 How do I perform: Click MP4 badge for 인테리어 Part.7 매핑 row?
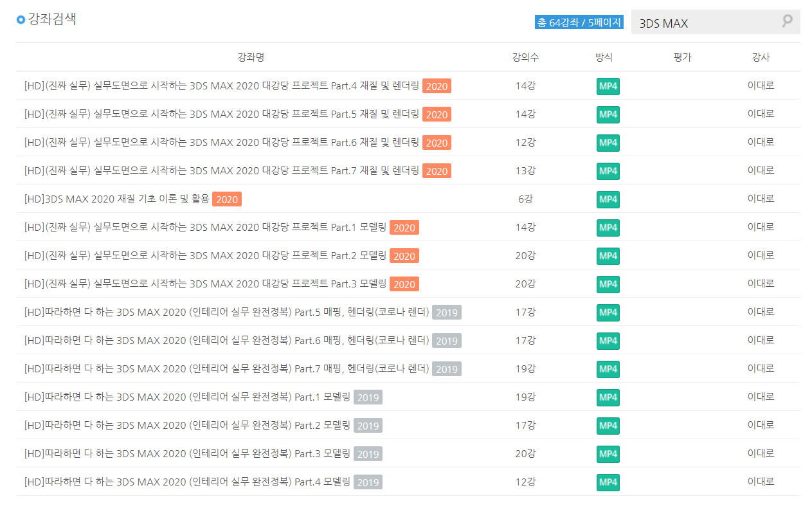(608, 369)
